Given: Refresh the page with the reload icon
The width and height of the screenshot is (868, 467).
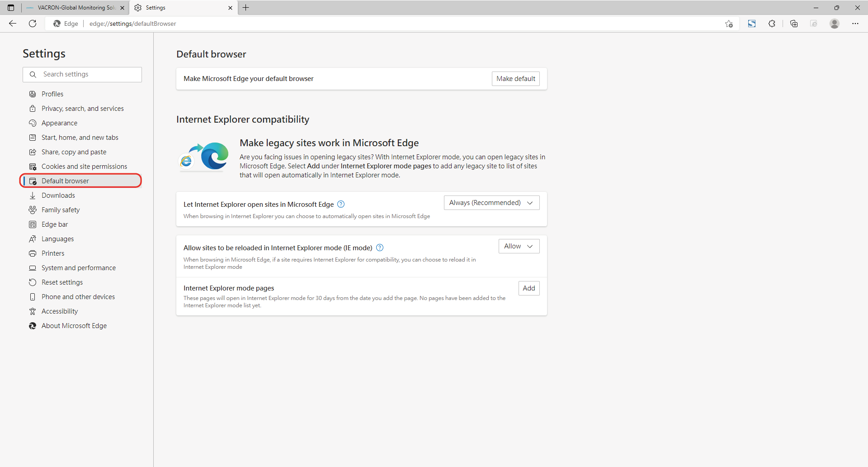Looking at the screenshot, I should coord(33,24).
